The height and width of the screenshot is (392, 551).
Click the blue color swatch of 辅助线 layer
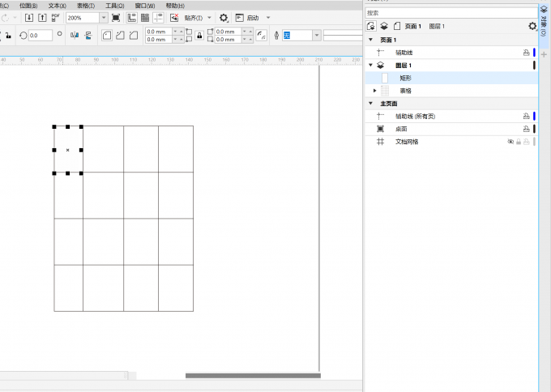[534, 53]
